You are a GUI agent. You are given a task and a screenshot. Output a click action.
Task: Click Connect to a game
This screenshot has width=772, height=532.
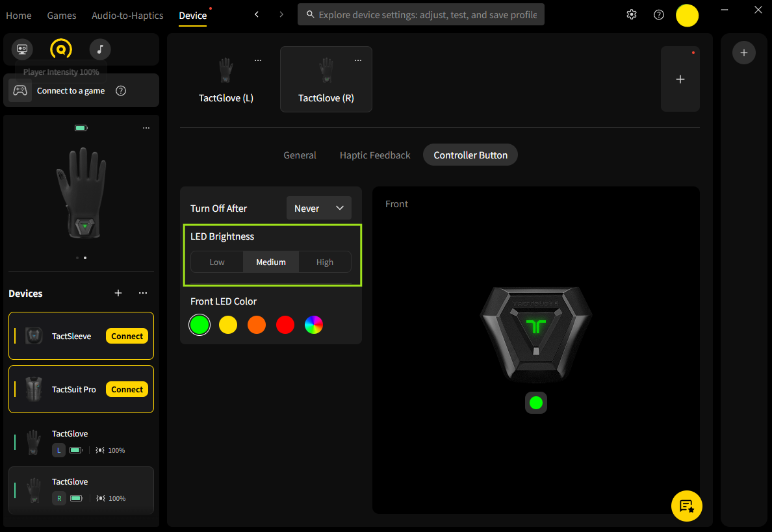pos(71,90)
